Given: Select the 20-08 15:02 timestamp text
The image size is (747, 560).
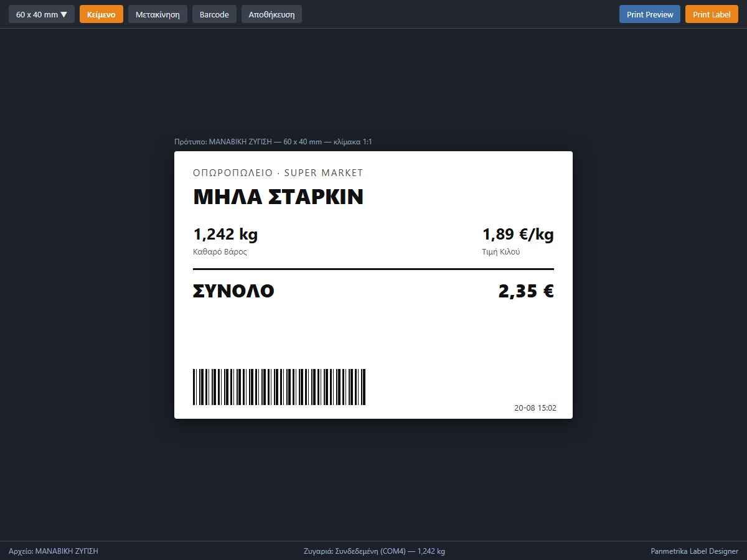Looking at the screenshot, I should (x=535, y=408).
